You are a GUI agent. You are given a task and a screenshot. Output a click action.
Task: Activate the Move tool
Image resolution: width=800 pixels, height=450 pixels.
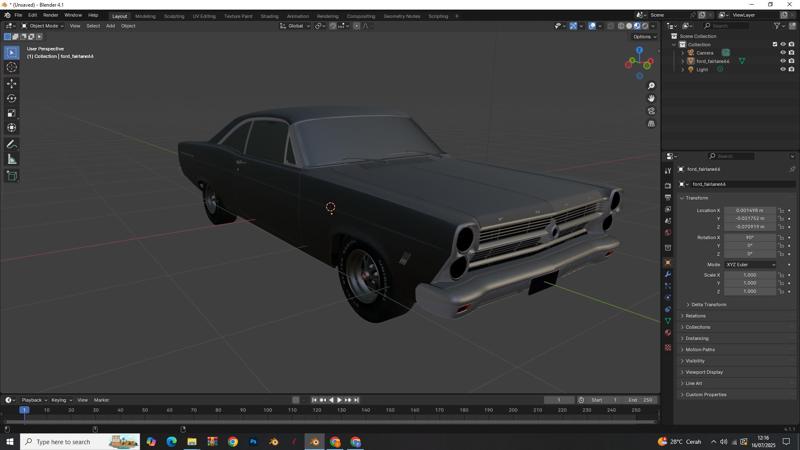pos(11,83)
